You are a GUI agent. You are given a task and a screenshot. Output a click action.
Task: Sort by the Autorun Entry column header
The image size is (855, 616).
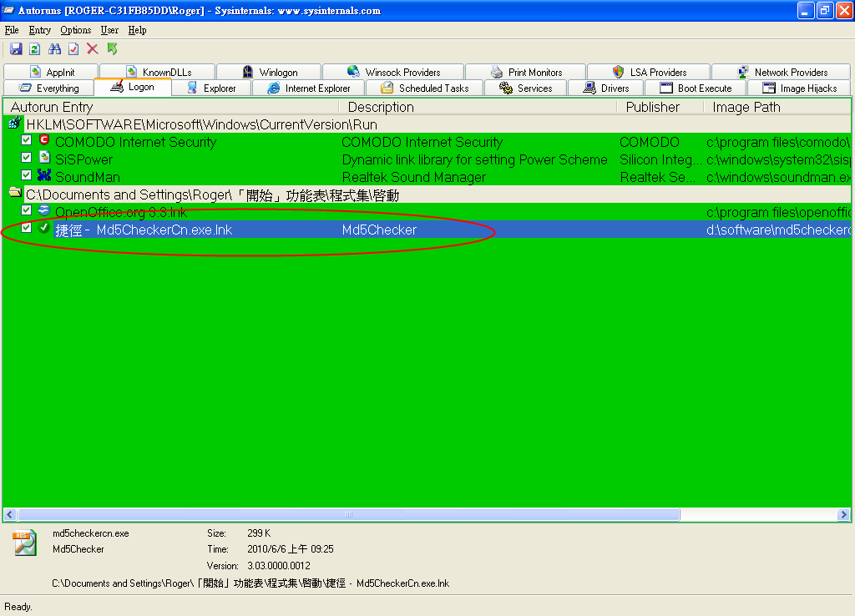click(171, 107)
